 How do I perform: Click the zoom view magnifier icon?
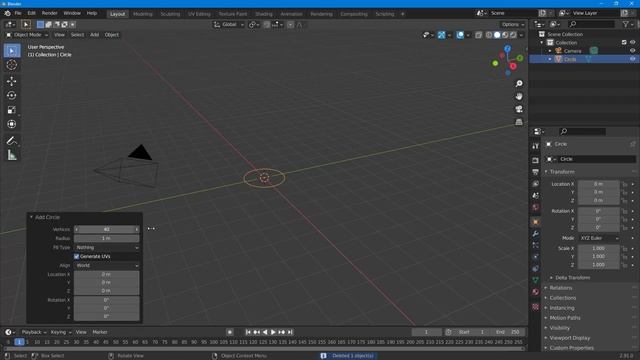pyautogui.click(x=519, y=84)
